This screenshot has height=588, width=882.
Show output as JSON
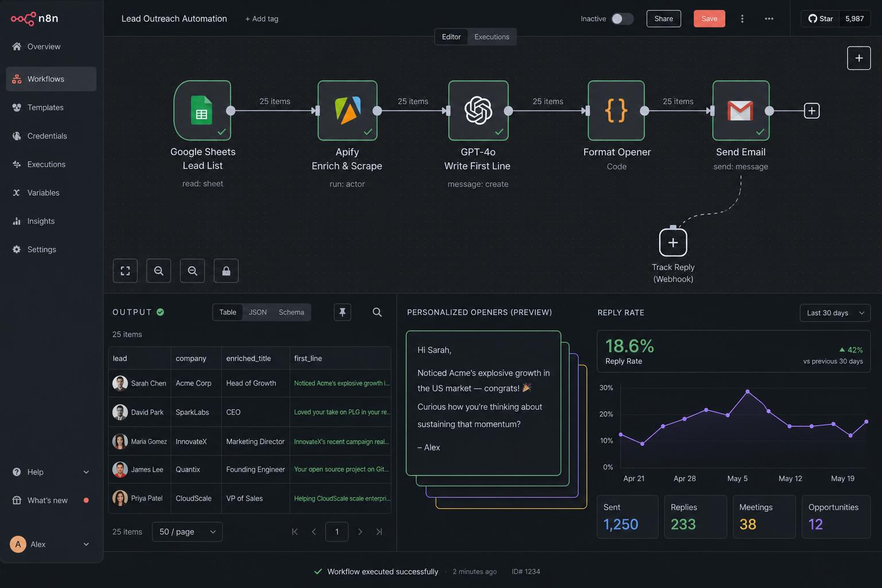point(258,312)
